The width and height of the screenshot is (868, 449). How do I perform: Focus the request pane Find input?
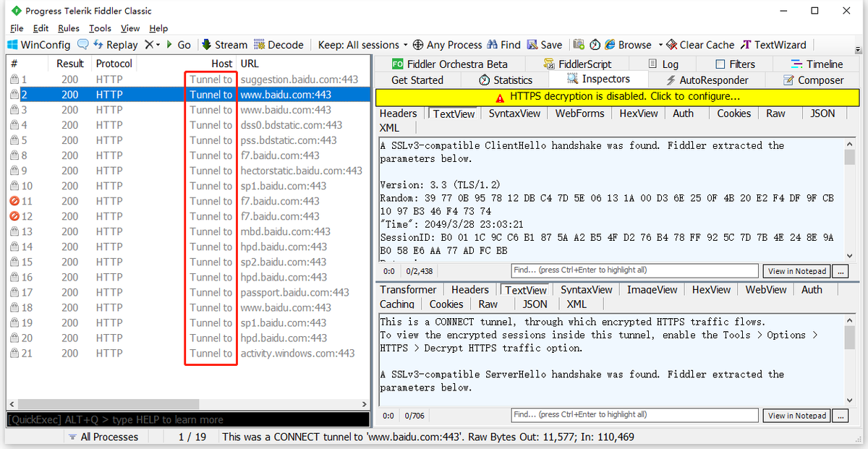point(635,270)
